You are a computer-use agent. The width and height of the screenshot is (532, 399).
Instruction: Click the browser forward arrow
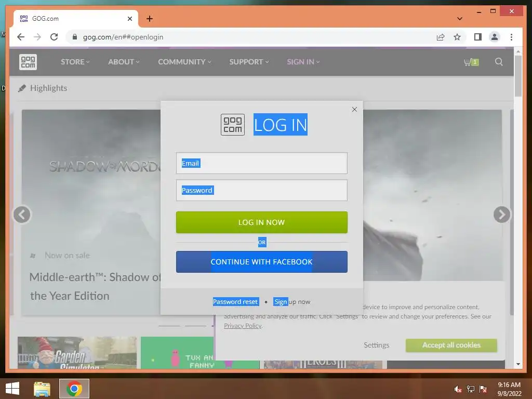coord(37,37)
